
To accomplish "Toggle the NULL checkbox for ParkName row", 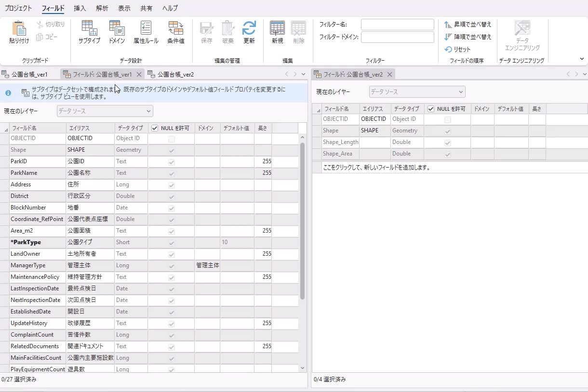I will pyautogui.click(x=171, y=173).
